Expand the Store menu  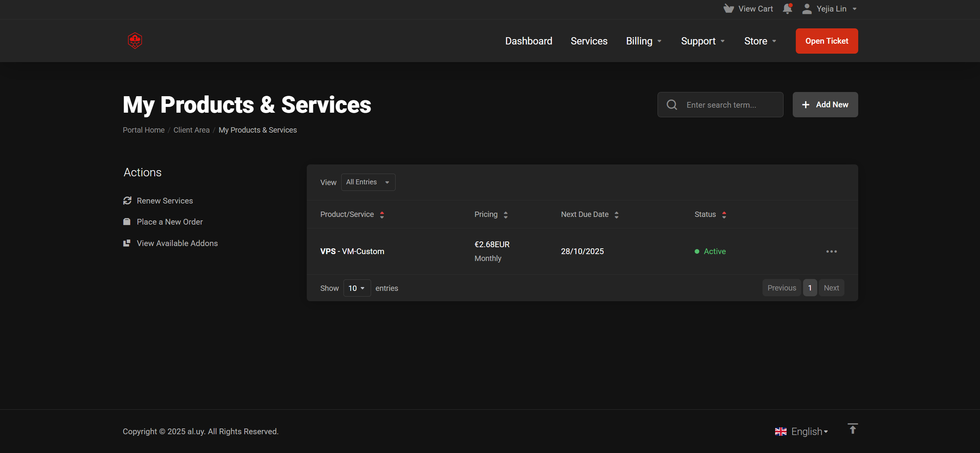click(x=760, y=41)
